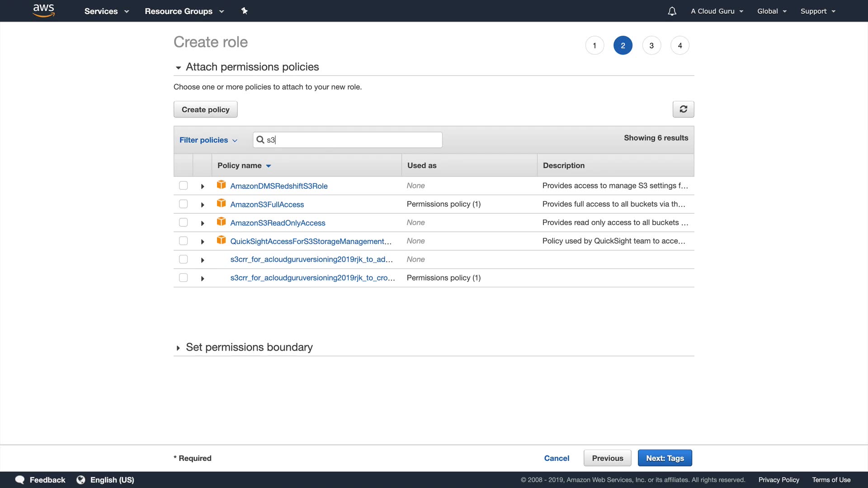Expand details of QuickSightAccessForS3StorageManagement row
Image resolution: width=868 pixels, height=488 pixels.
[x=203, y=242]
